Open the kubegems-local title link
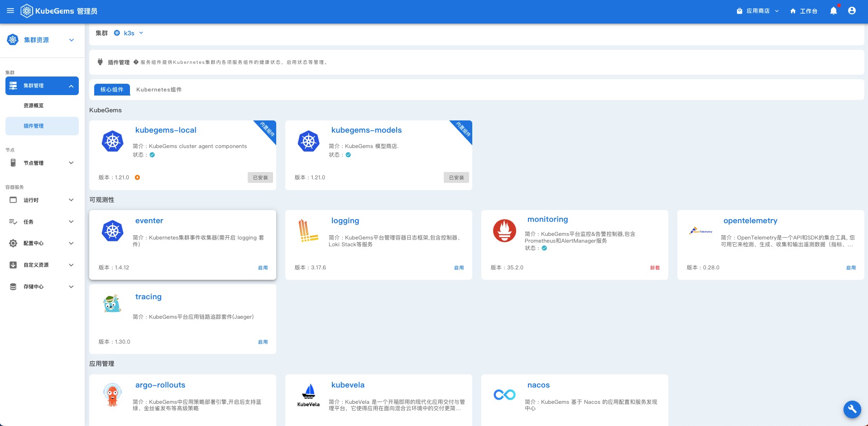Image resolution: width=868 pixels, height=426 pixels. pyautogui.click(x=166, y=130)
